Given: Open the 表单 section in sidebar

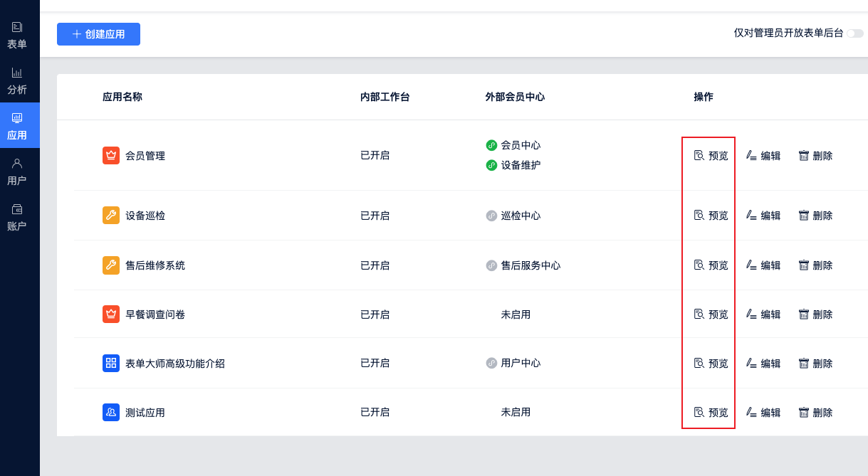Looking at the screenshot, I should (17, 35).
